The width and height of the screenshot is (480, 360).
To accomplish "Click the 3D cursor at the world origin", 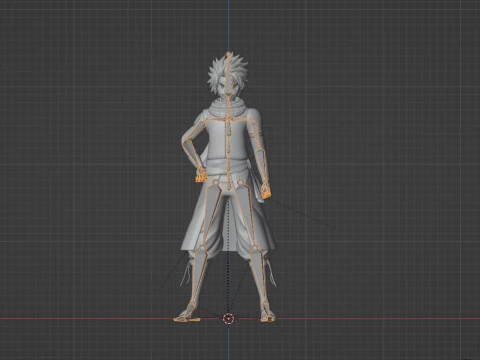I will tap(228, 319).
